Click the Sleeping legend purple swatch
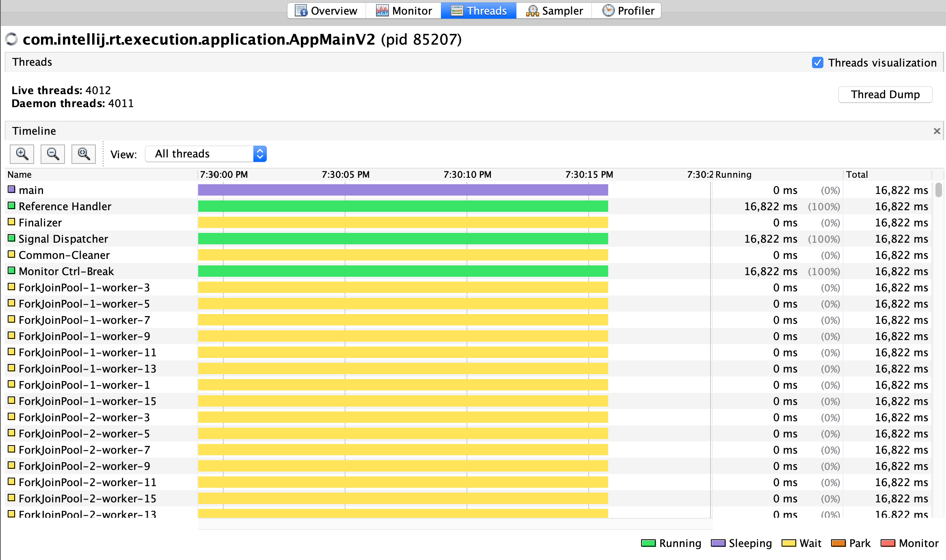 718,543
